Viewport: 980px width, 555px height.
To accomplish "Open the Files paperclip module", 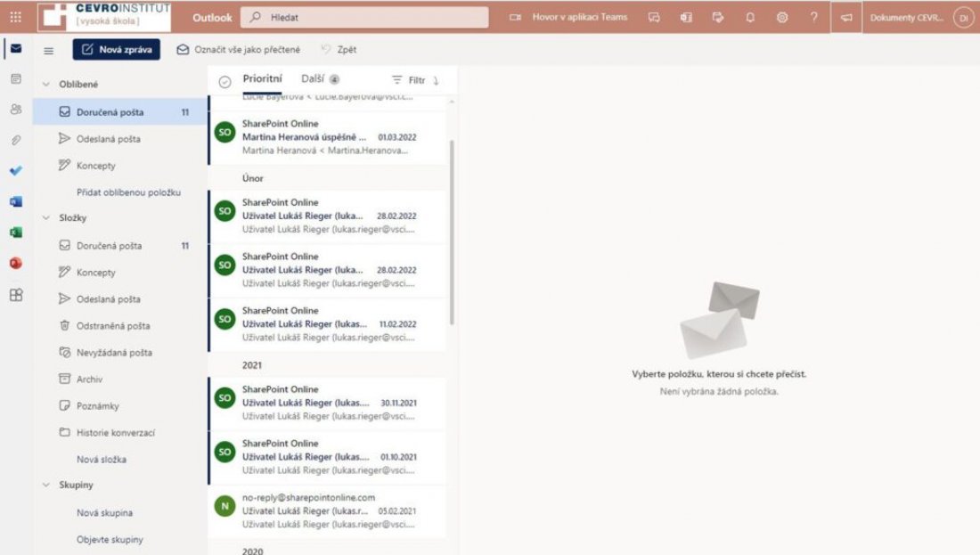I will coord(16,140).
